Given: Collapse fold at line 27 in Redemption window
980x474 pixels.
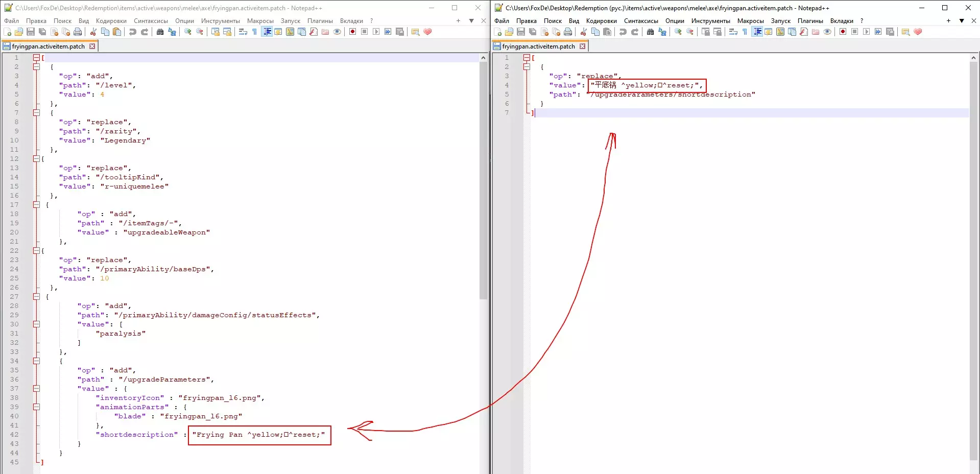Looking at the screenshot, I should tap(36, 297).
